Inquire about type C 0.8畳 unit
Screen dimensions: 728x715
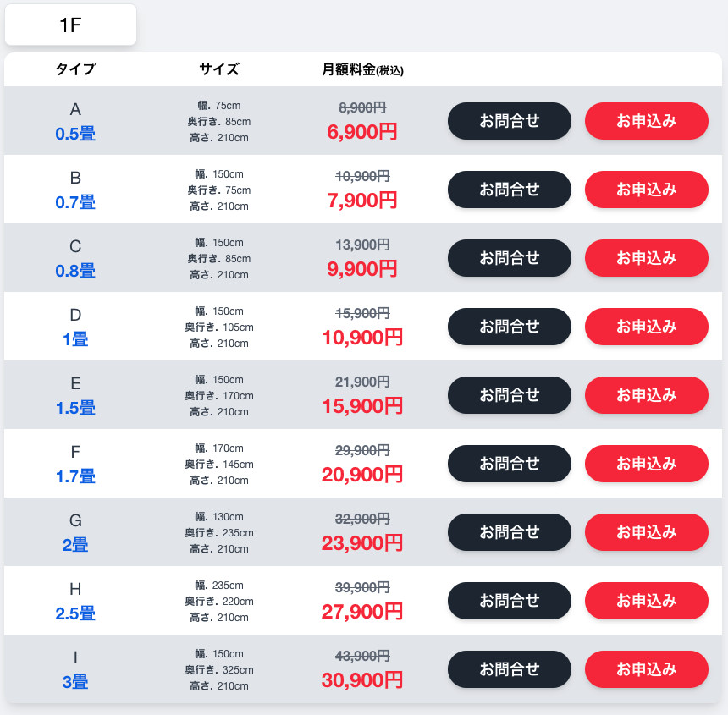coord(509,257)
